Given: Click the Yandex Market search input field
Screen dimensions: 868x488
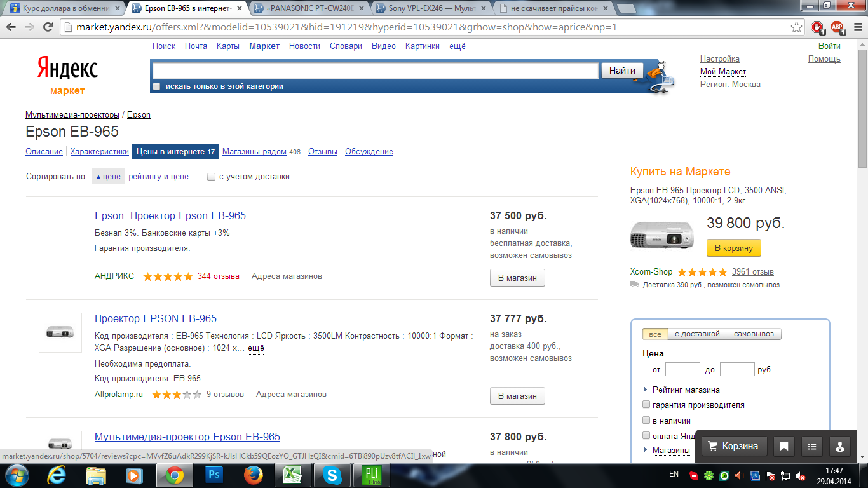Looking at the screenshot, I should [376, 71].
